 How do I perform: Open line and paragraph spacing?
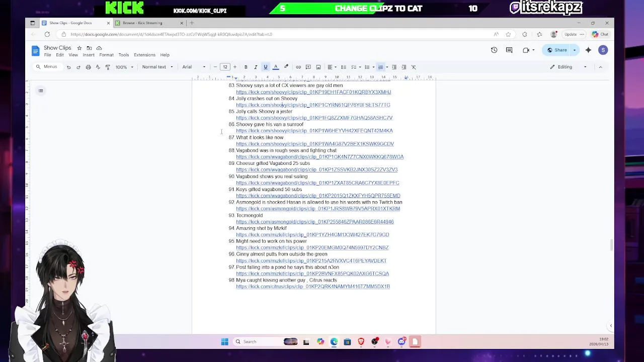click(343, 67)
